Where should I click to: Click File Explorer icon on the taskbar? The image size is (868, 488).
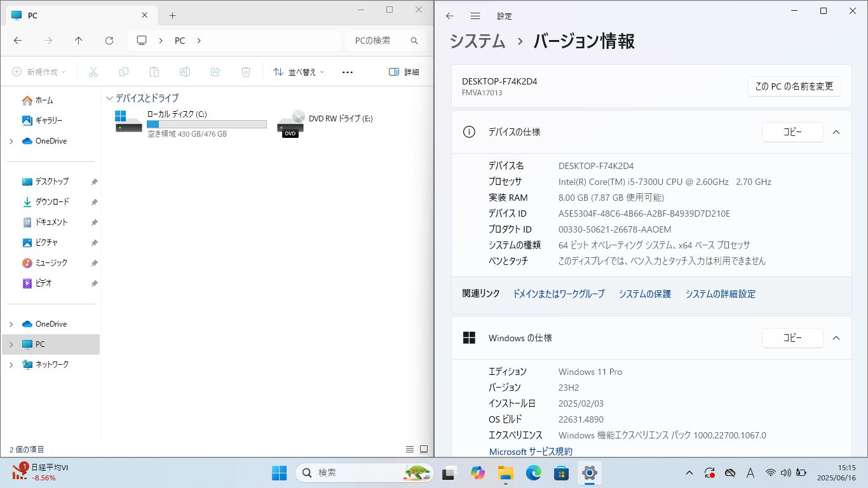pos(505,473)
